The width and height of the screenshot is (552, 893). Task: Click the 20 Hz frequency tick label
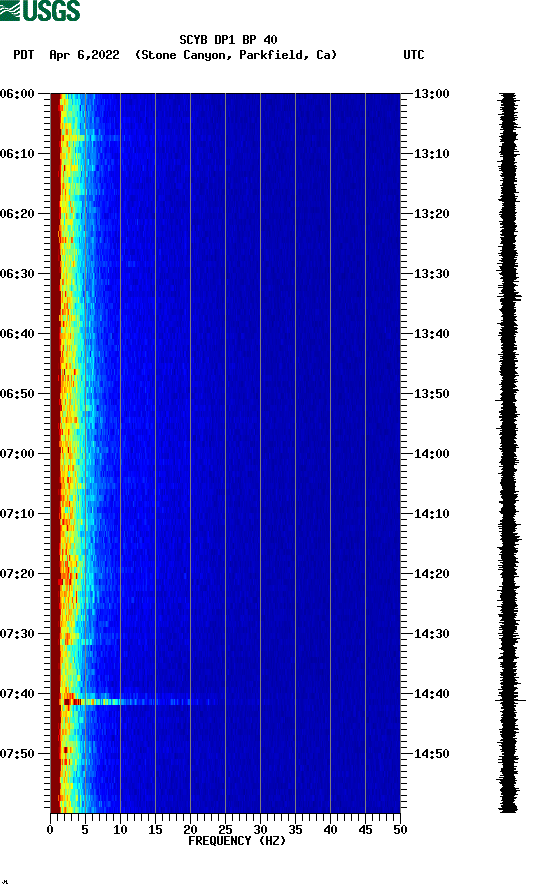coord(190,830)
